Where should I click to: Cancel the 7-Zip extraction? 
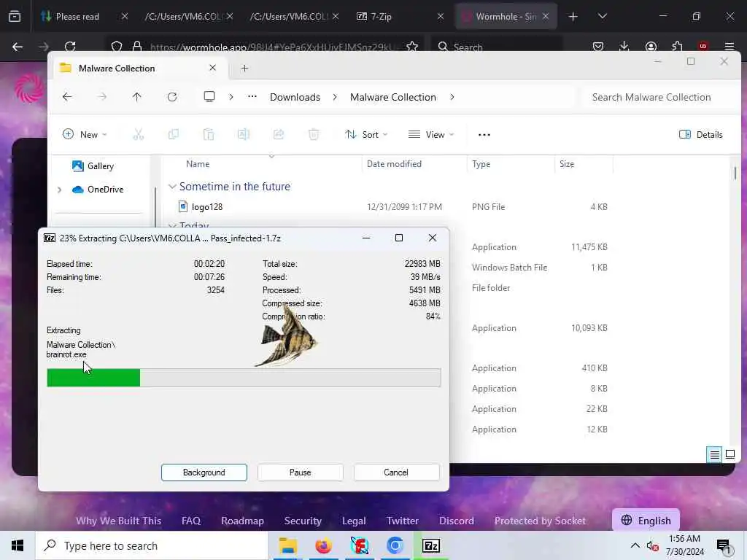(x=396, y=472)
